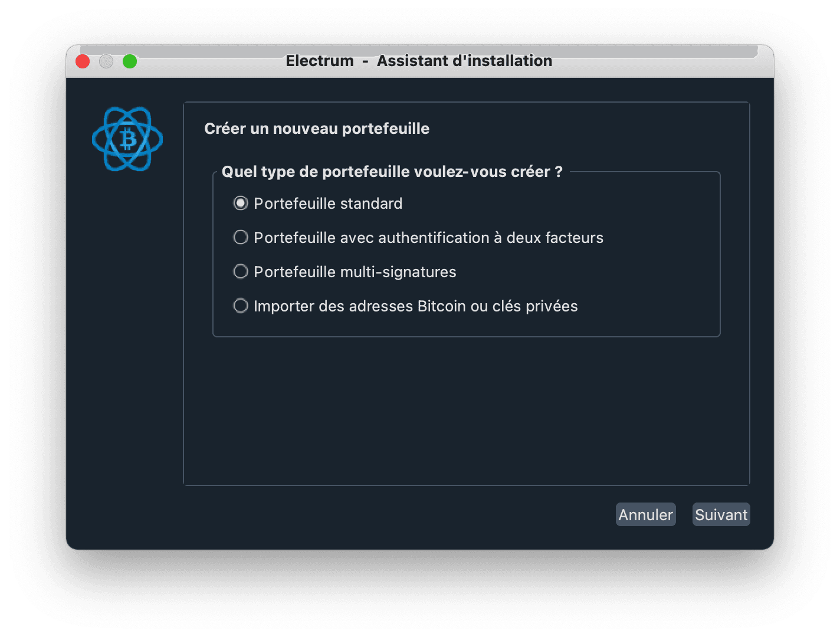The height and width of the screenshot is (637, 840).
Task: Click the import addresses option label
Action: click(415, 306)
